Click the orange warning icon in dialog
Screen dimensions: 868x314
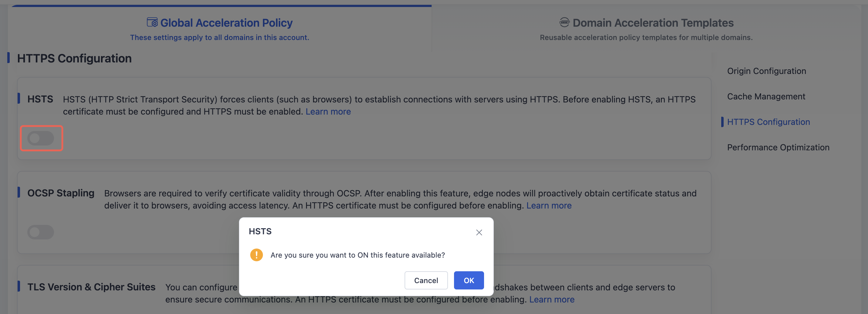tap(256, 255)
